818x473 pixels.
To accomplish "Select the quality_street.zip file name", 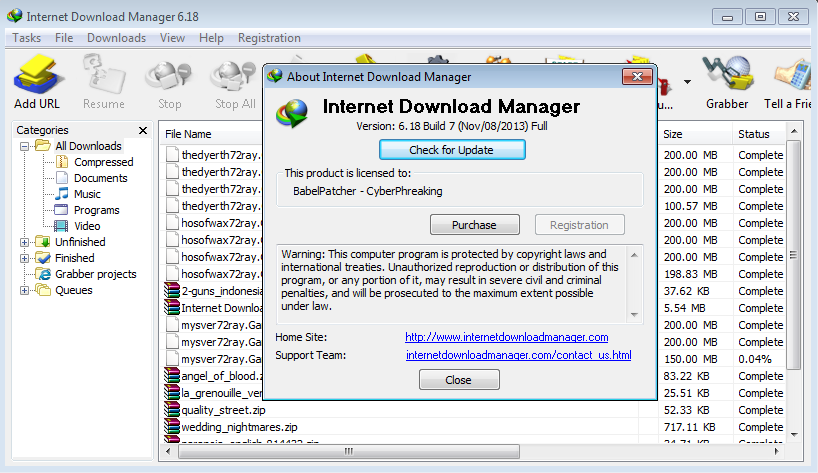I will 223,410.
